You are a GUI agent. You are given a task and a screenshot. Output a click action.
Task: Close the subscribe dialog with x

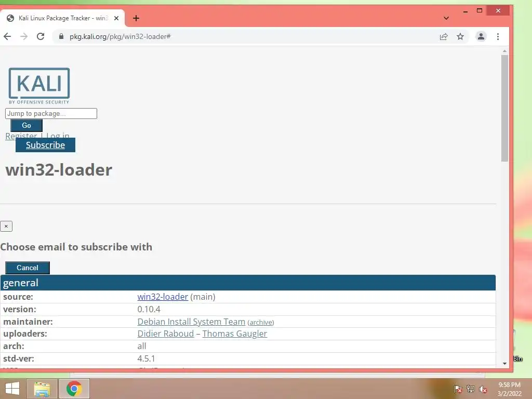pos(6,227)
